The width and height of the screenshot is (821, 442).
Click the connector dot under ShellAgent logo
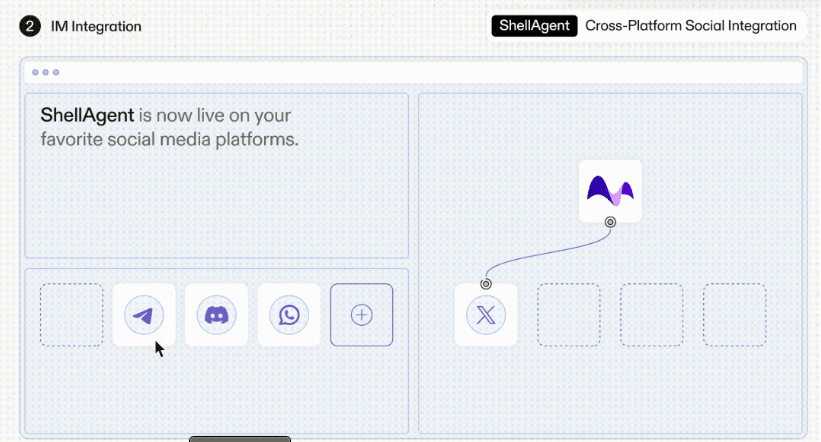610,222
